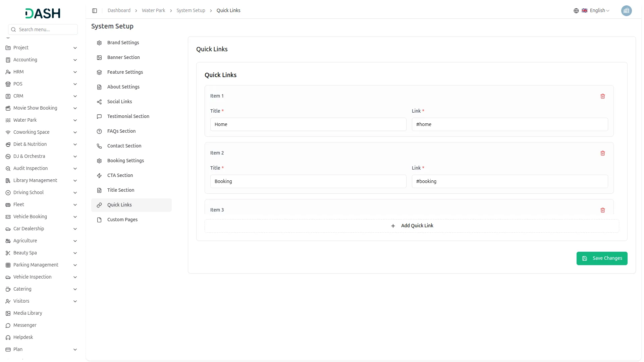Remove Item 3 using trash icon
This screenshot has width=644, height=362.
tap(602, 210)
